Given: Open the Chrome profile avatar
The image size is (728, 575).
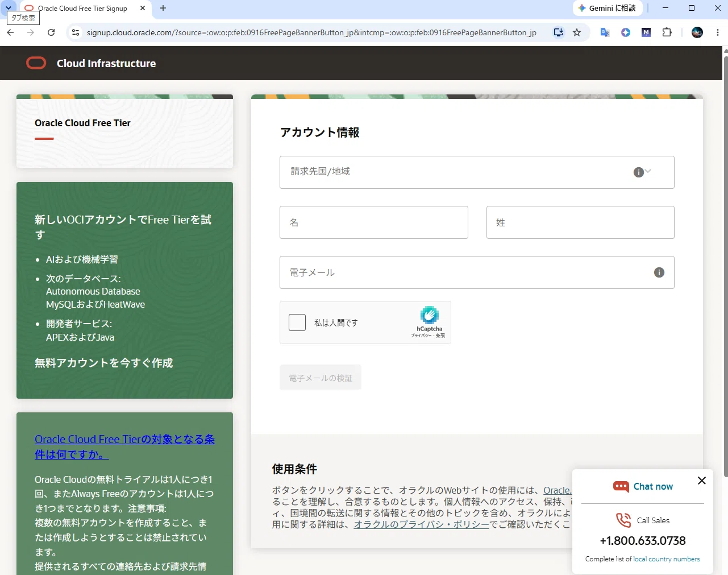Looking at the screenshot, I should (x=697, y=32).
